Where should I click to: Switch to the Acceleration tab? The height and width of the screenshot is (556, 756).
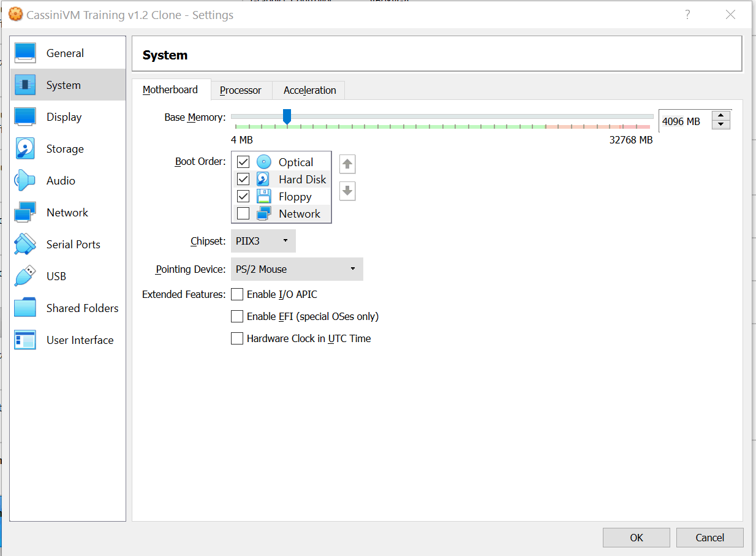coord(309,90)
